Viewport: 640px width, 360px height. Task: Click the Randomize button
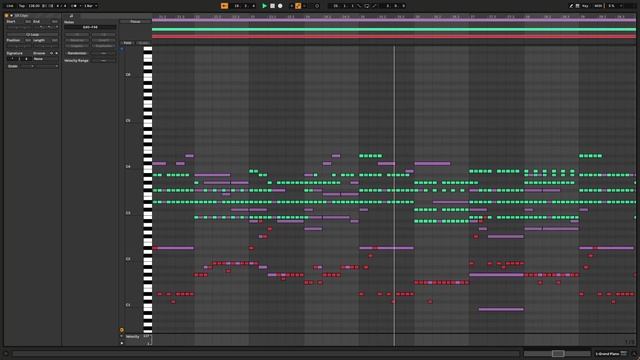click(x=77, y=53)
